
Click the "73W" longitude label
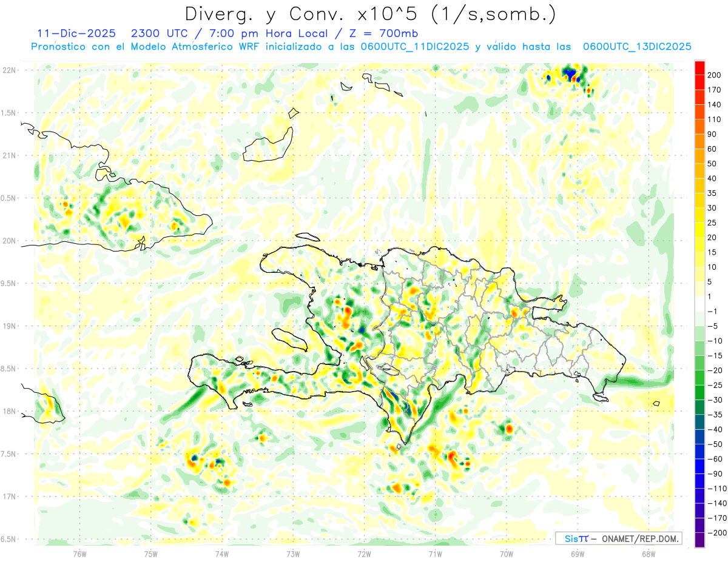[293, 554]
